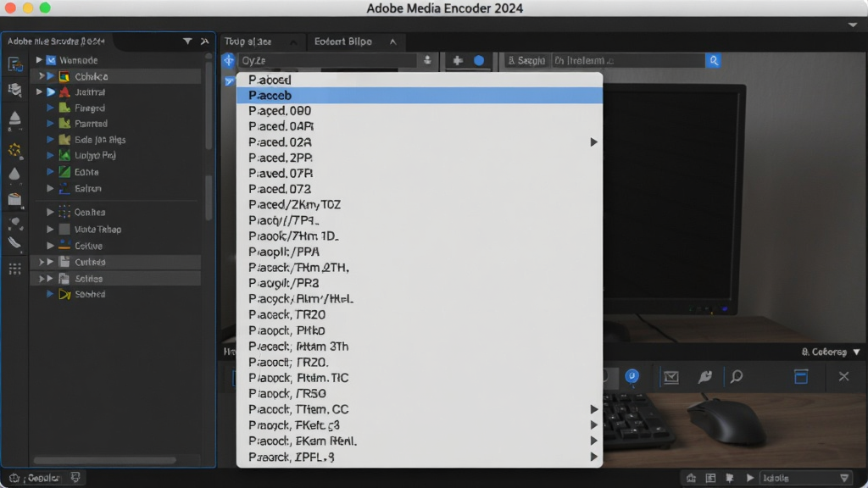Viewport: 868px width, 488px height.
Task: Expand the Soobed item
Action: click(x=50, y=294)
